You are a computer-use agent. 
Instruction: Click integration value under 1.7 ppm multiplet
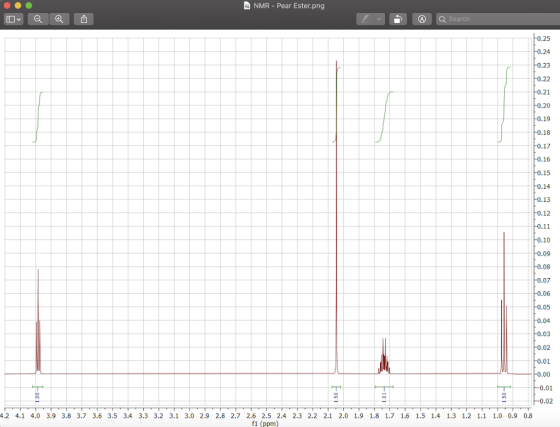point(384,396)
